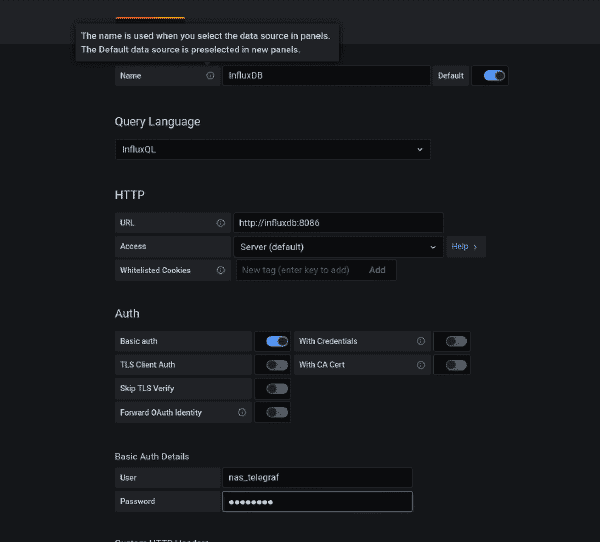600x542 pixels.
Task: Click the Basic auth label
Action: tap(139, 341)
